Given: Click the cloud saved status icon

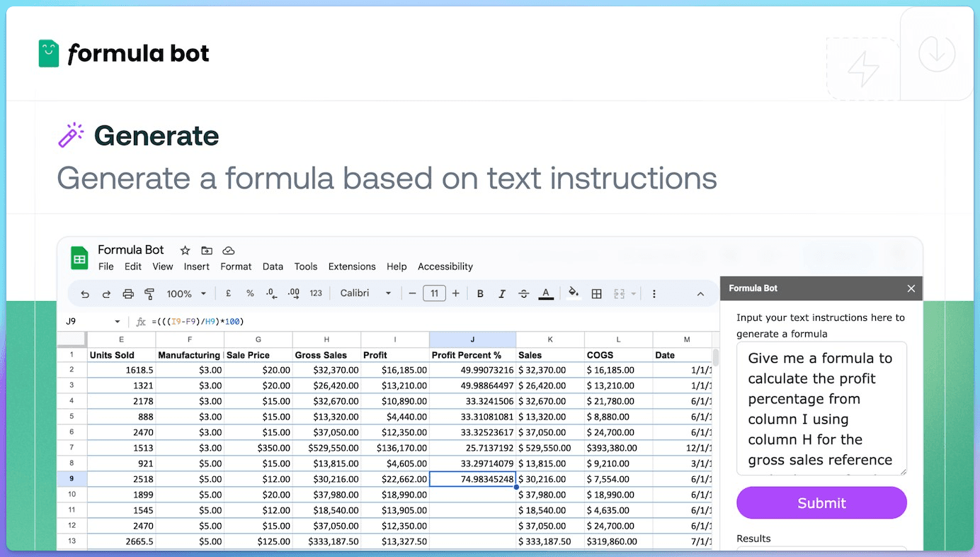Looking at the screenshot, I should click(x=228, y=250).
